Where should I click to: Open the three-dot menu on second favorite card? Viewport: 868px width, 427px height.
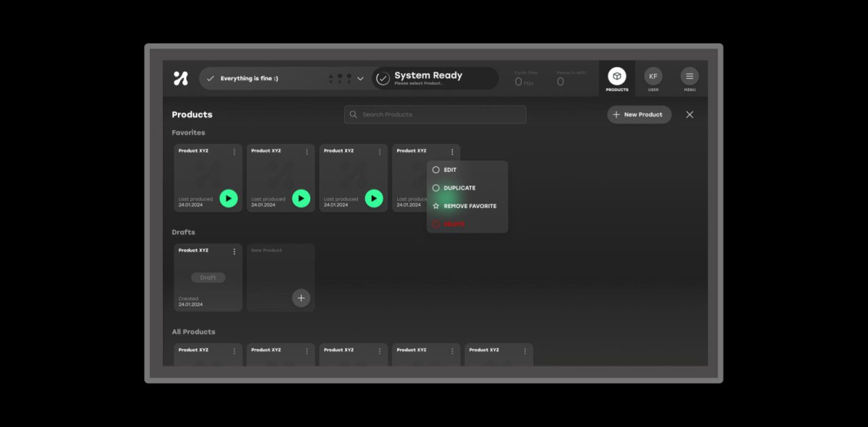tap(307, 152)
